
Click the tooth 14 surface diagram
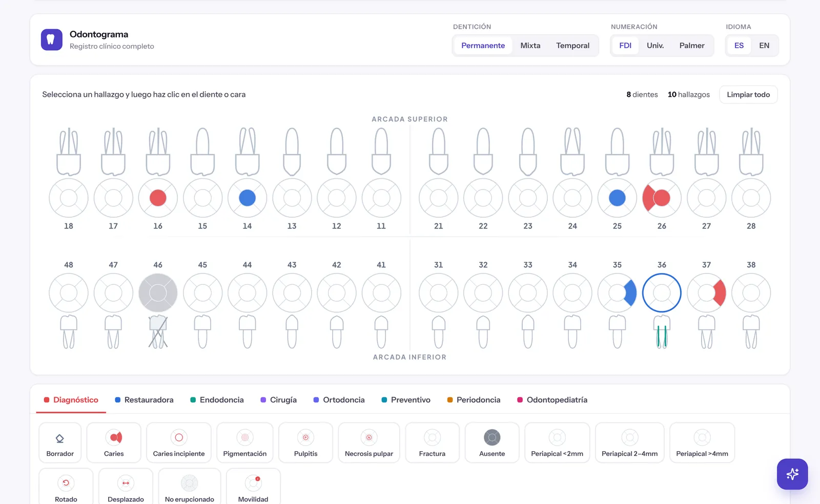coord(247,198)
